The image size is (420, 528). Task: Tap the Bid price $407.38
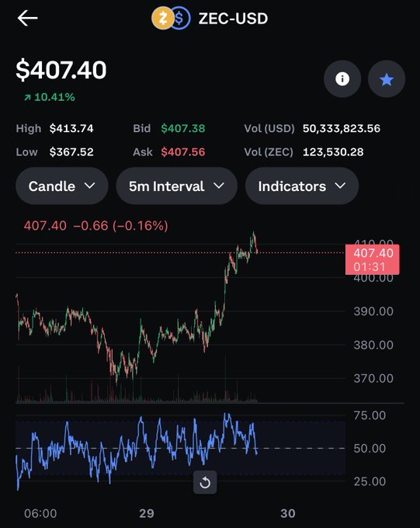coord(183,128)
